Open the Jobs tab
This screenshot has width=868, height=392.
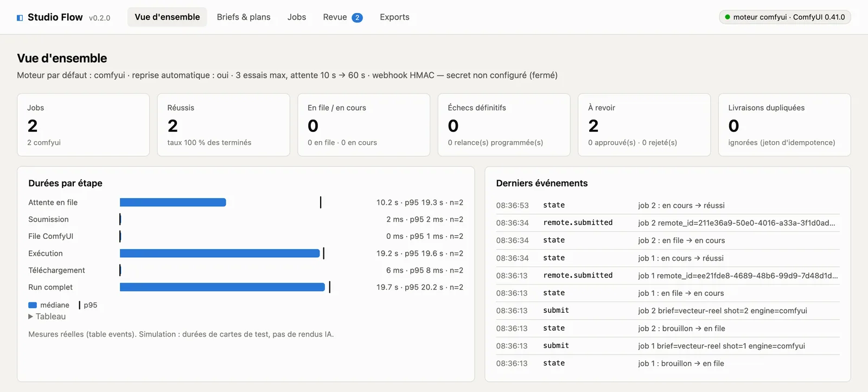(x=297, y=17)
